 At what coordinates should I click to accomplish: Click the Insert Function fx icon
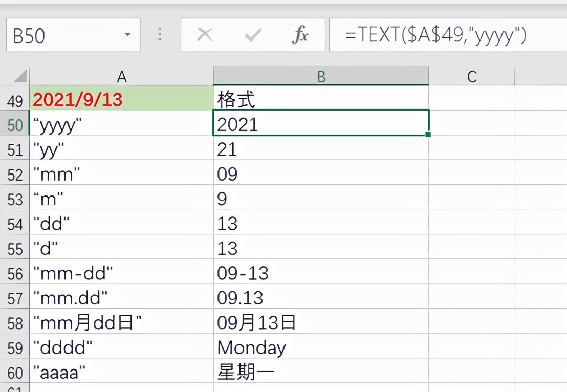[301, 35]
